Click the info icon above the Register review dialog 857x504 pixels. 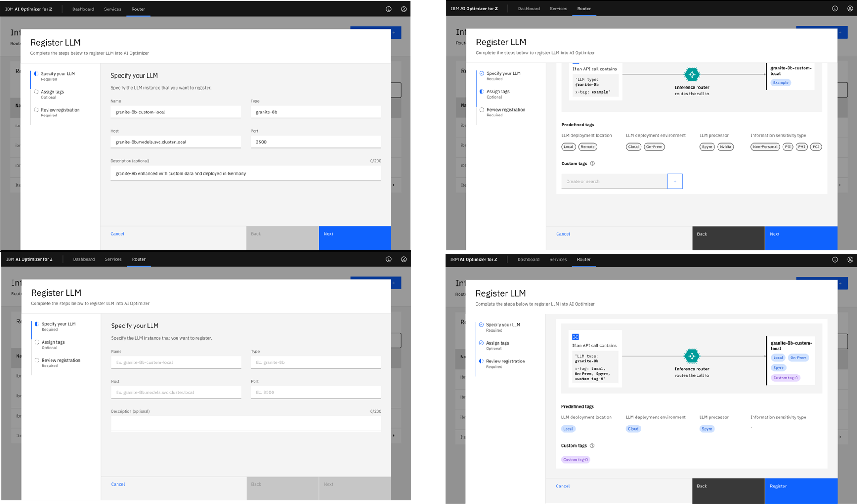pos(835,259)
